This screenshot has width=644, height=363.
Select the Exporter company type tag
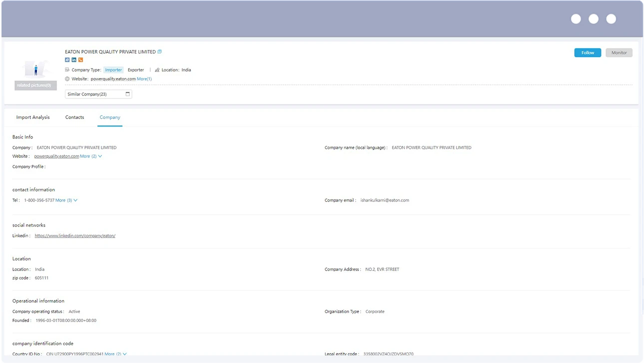coord(136,70)
